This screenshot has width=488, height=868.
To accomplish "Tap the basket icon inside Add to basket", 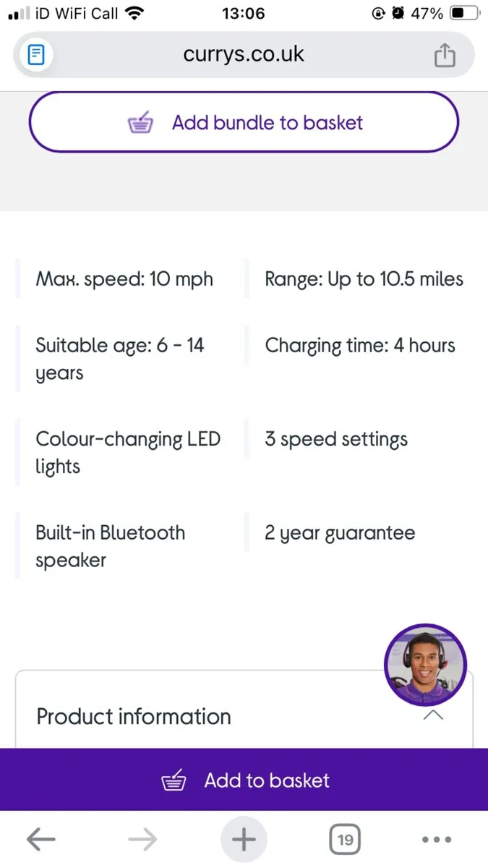I will 174,780.
